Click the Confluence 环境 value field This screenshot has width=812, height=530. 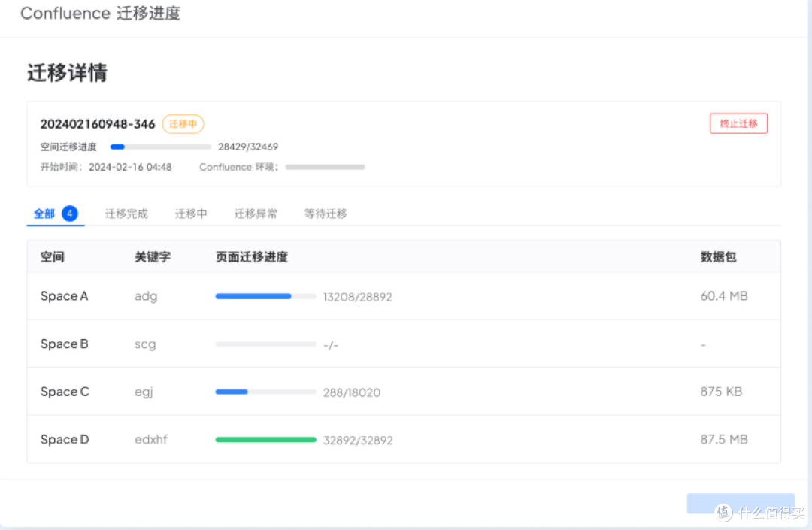pyautogui.click(x=325, y=167)
